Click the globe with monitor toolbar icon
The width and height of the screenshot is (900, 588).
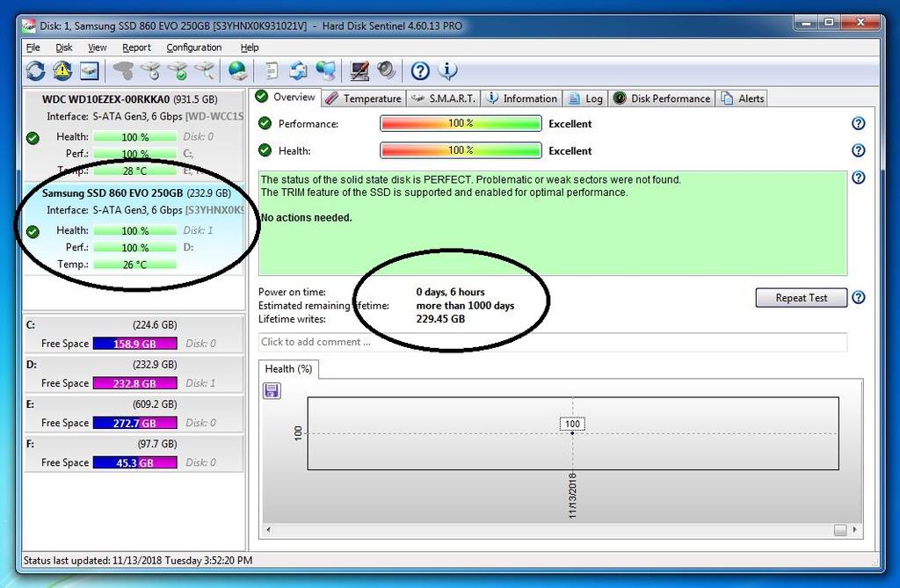pos(326,70)
